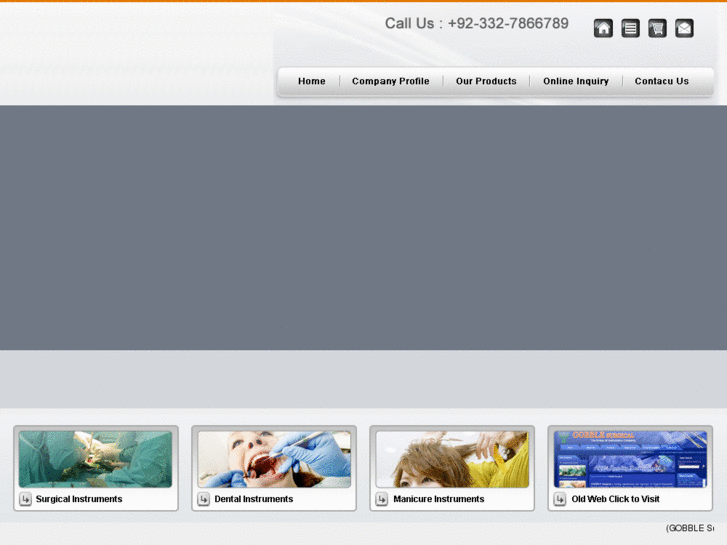Click arrow icon beside Dental Instruments
Viewport: 727px width, 545px height.
coord(204,499)
